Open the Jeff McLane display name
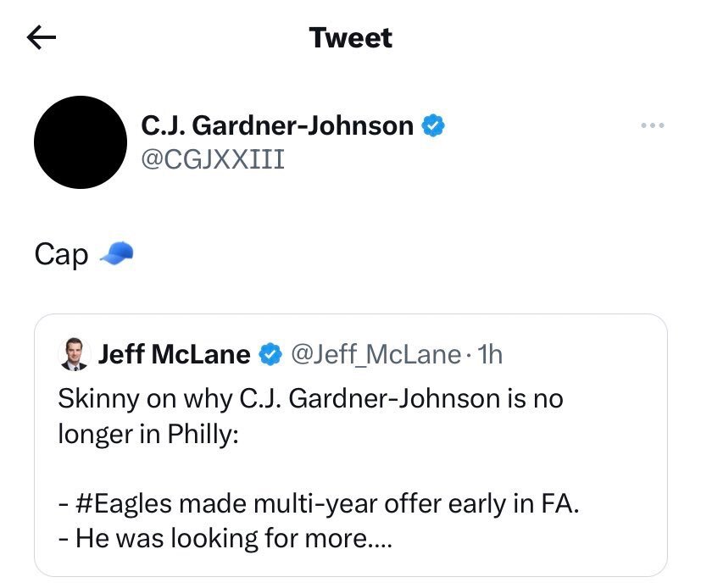The image size is (701, 588). (x=175, y=354)
